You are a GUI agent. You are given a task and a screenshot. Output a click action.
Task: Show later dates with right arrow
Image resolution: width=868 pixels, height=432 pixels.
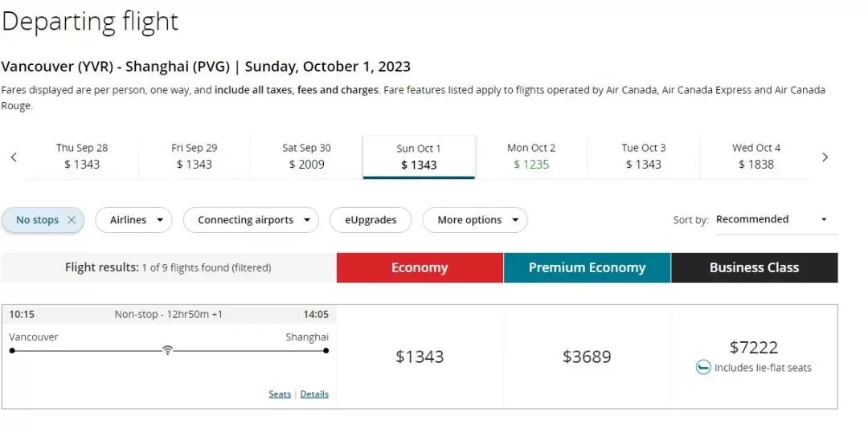click(x=825, y=157)
